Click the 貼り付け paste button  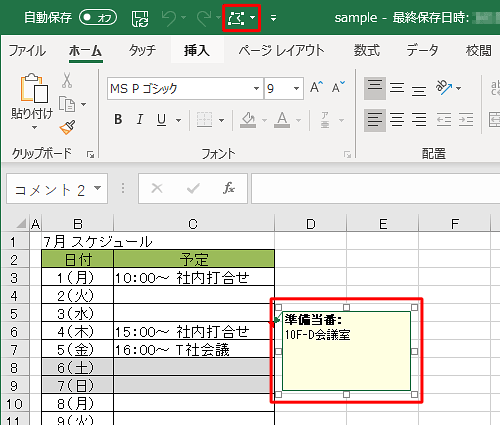[x=32, y=96]
